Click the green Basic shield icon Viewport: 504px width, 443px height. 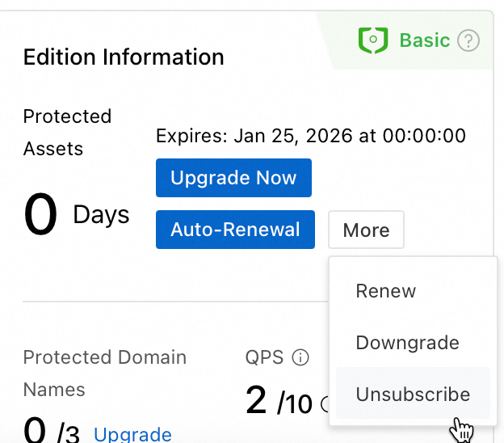point(373,40)
